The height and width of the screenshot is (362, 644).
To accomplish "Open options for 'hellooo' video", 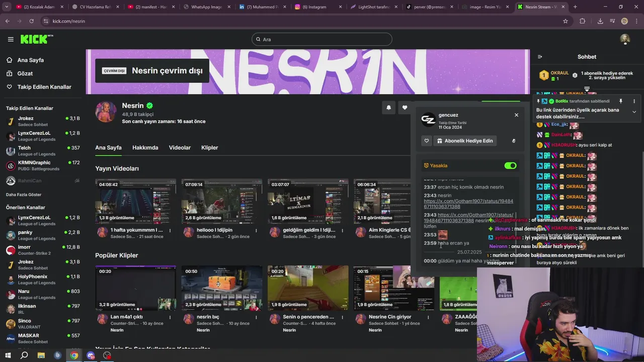I will click(256, 230).
